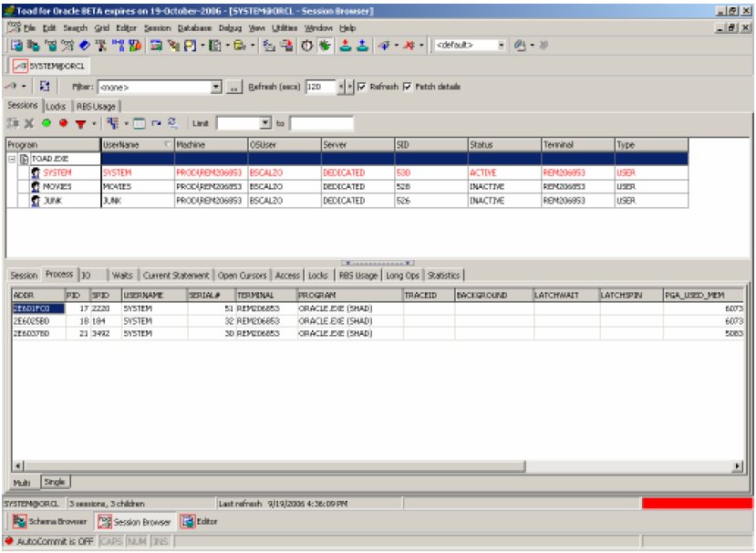Viewport: 756px width, 553px height.
Task: Click icon right of the default combo box
Action: tap(520, 46)
